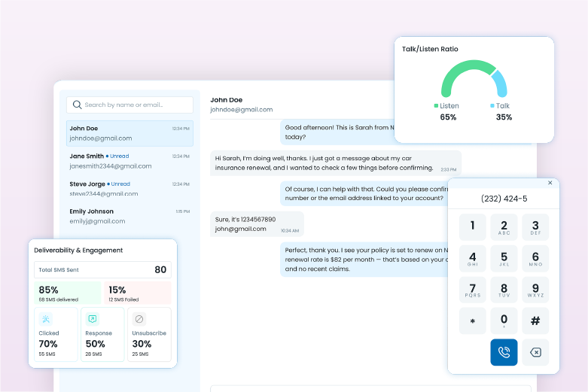
Task: Open Emily Johnson conversation
Action: pos(129,216)
